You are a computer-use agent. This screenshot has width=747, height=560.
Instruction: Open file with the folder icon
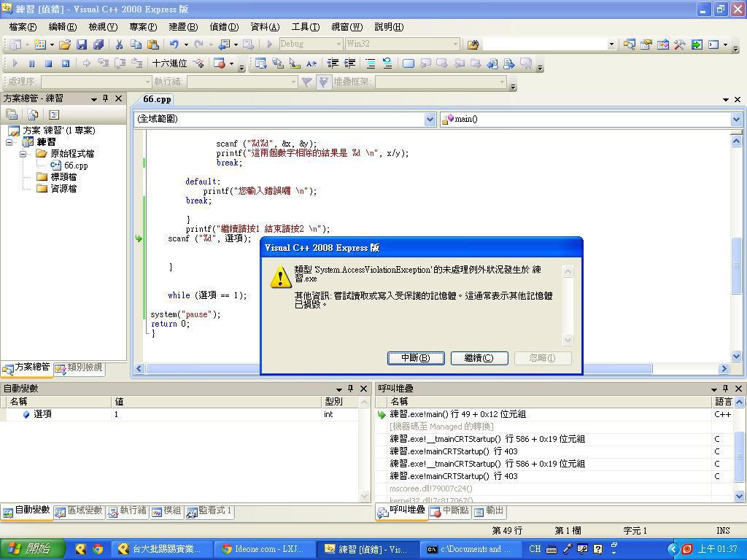point(65,44)
